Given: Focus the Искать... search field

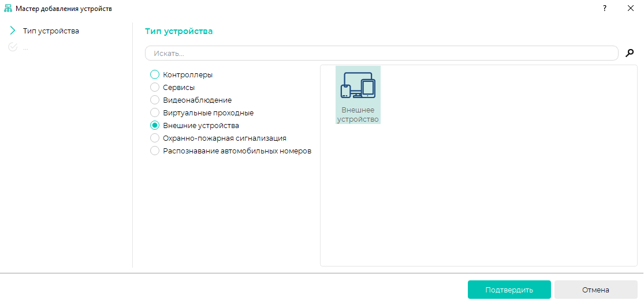Looking at the screenshot, I should click(382, 53).
